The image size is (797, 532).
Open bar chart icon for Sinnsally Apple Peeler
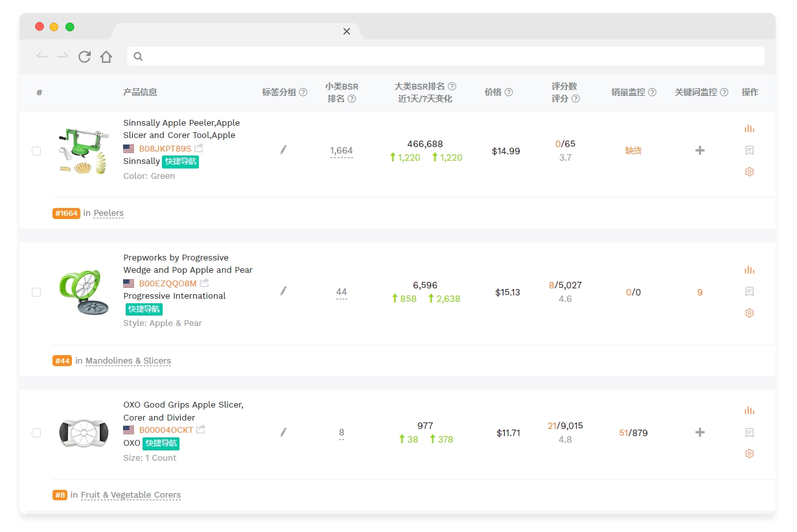(749, 129)
